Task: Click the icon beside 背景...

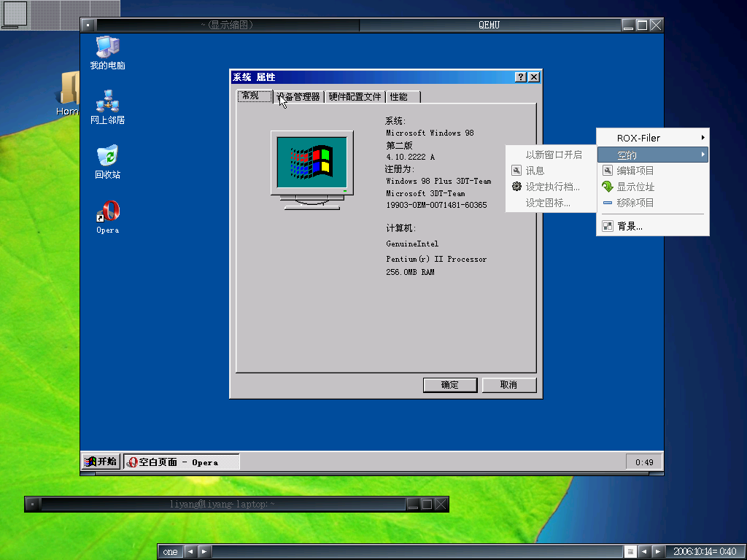Action: click(608, 226)
